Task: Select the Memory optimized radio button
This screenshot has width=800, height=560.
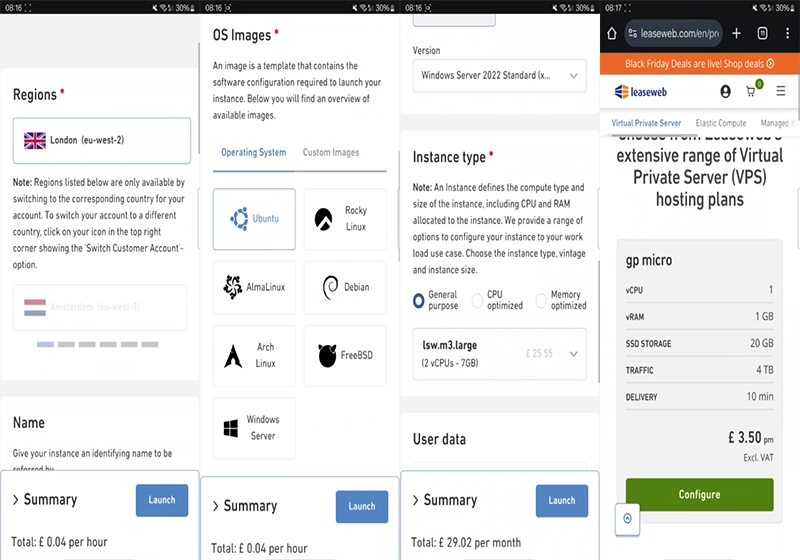Action: coord(541,300)
